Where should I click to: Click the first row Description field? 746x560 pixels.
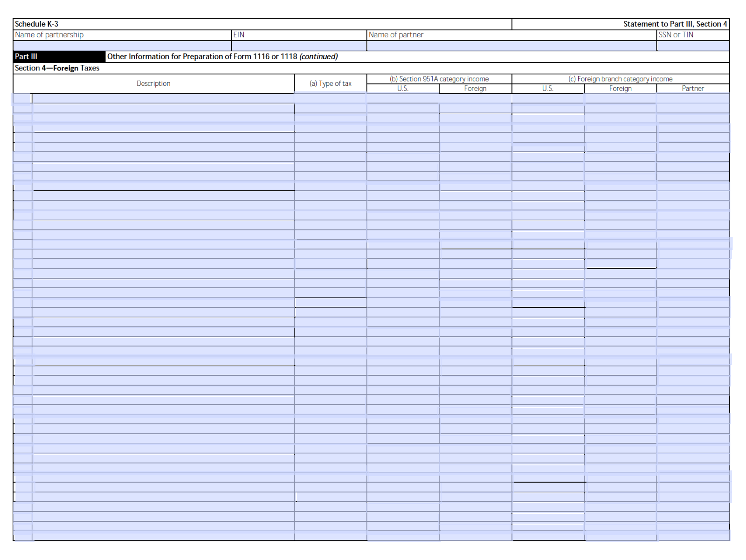[x=163, y=98]
